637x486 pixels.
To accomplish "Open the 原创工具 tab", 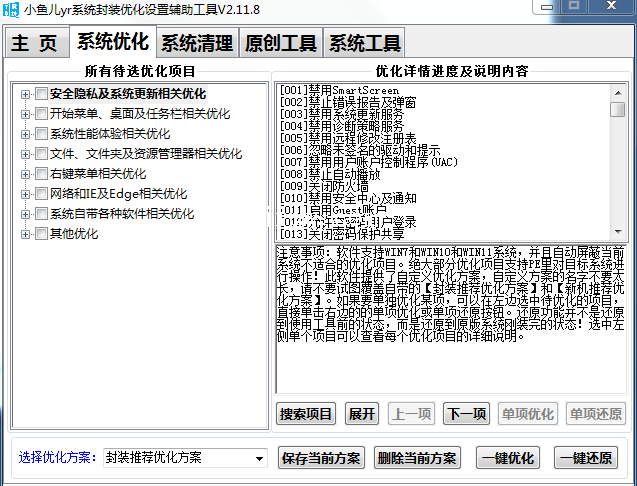I will (x=281, y=44).
